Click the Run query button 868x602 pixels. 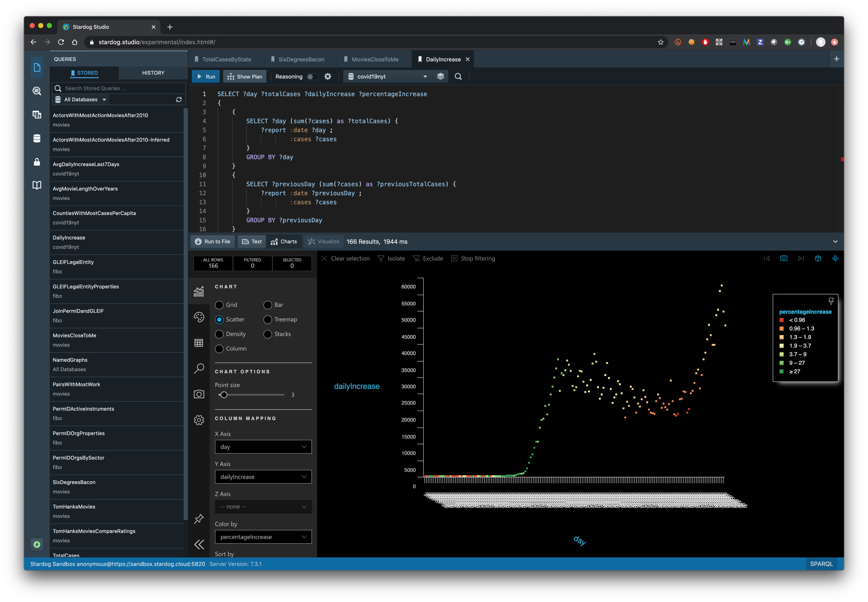(206, 77)
